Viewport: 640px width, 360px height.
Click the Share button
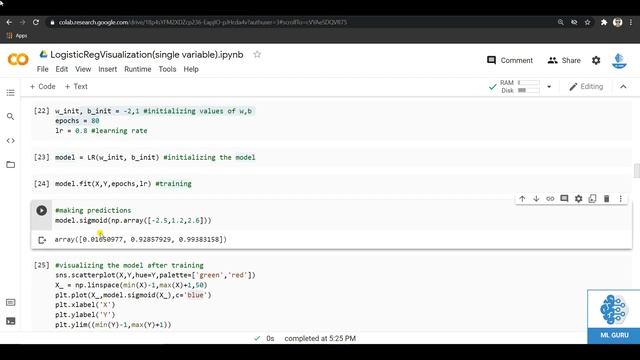point(564,60)
